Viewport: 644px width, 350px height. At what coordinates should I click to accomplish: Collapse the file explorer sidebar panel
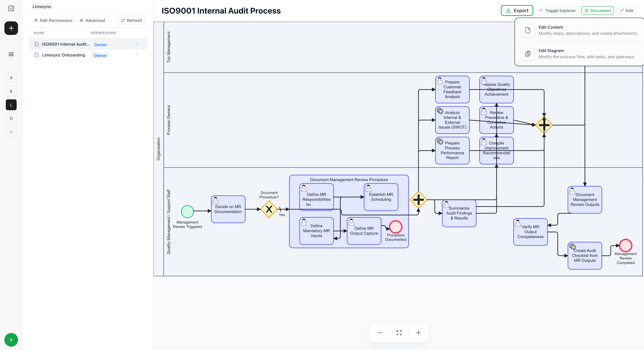(11, 8)
